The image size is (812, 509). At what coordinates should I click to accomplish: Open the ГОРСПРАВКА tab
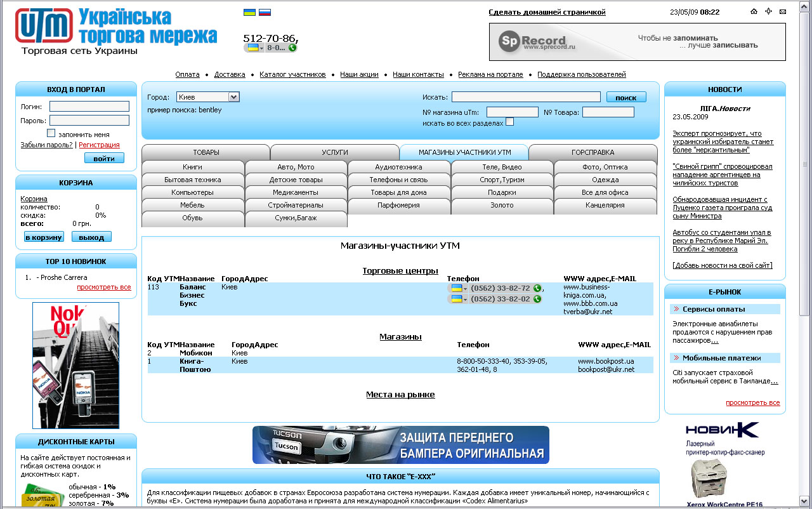(593, 152)
